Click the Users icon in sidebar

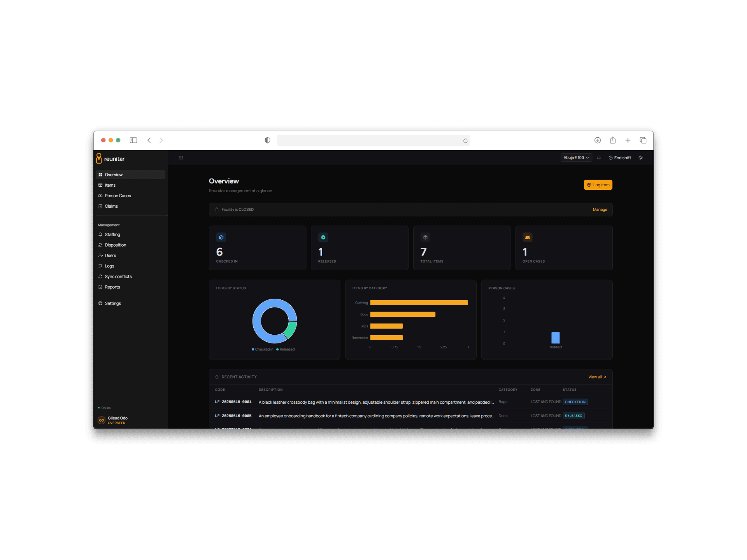(100, 255)
